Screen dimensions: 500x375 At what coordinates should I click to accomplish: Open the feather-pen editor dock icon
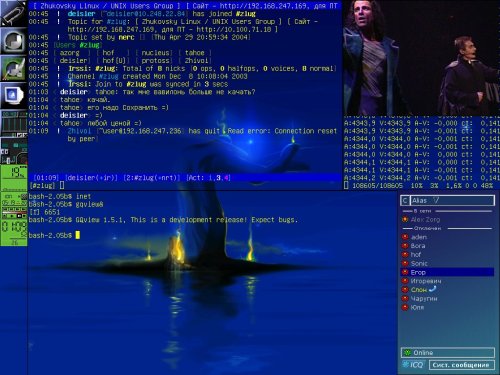13,69
